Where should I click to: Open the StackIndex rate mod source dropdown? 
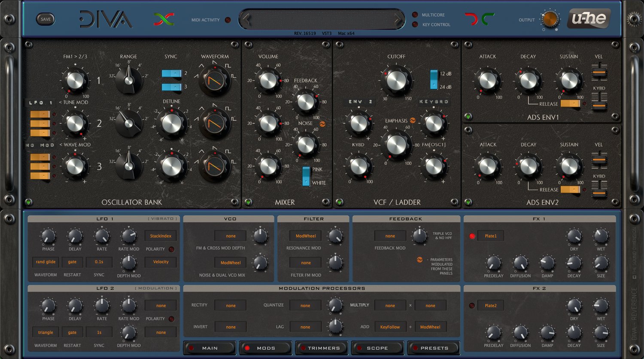click(161, 236)
